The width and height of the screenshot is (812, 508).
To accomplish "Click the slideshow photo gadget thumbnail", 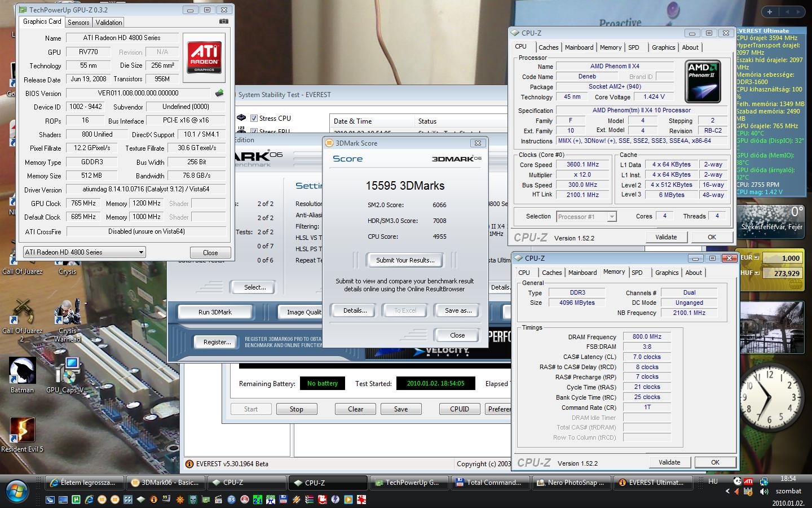I will point(772,327).
